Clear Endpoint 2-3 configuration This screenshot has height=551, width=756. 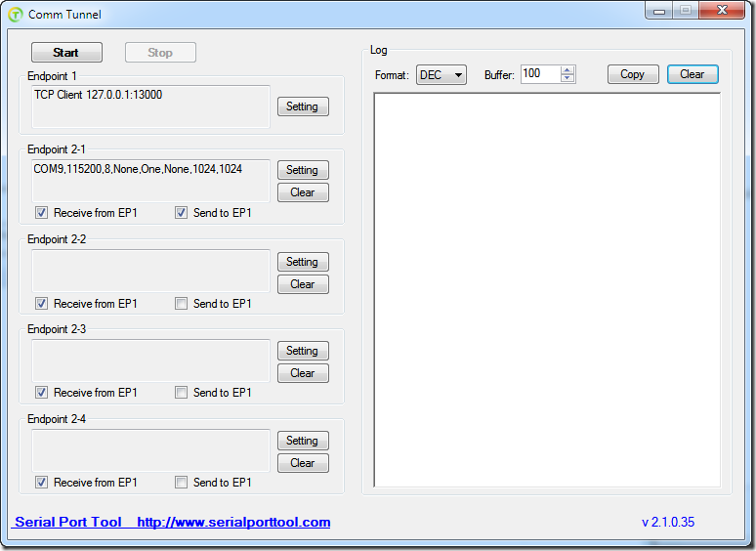pyautogui.click(x=303, y=373)
